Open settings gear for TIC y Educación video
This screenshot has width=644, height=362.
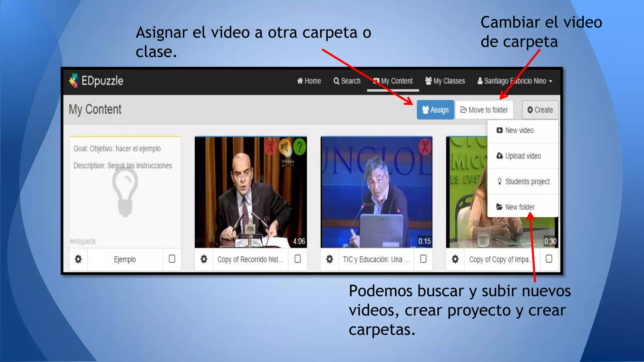click(x=330, y=259)
